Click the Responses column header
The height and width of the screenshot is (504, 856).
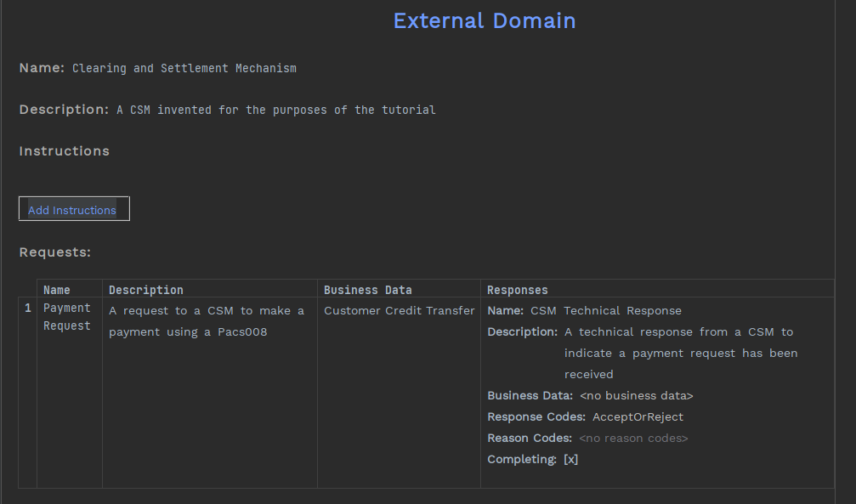(x=517, y=290)
